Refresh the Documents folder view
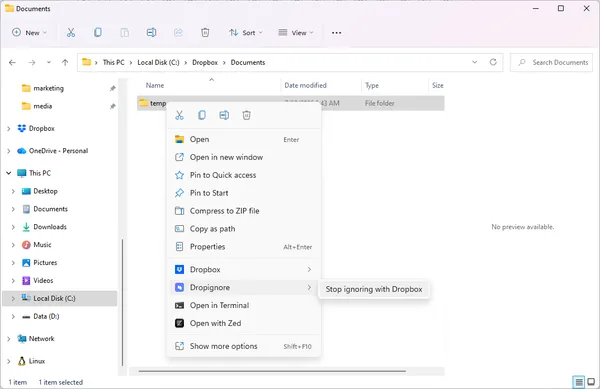Viewport: 600px width, 389px height. point(493,62)
